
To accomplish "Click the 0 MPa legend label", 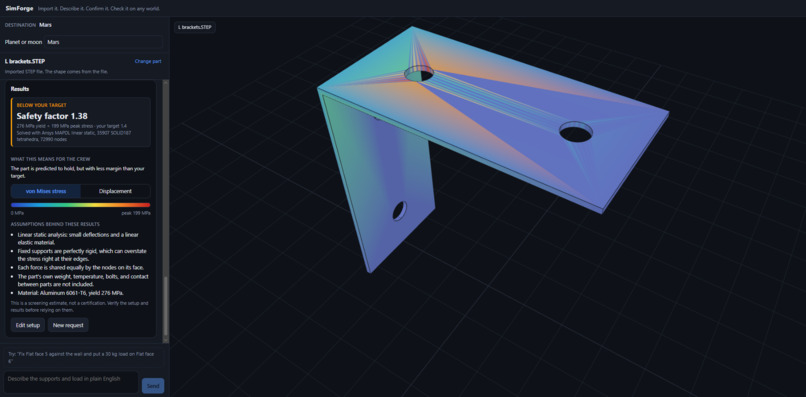I will coord(17,212).
